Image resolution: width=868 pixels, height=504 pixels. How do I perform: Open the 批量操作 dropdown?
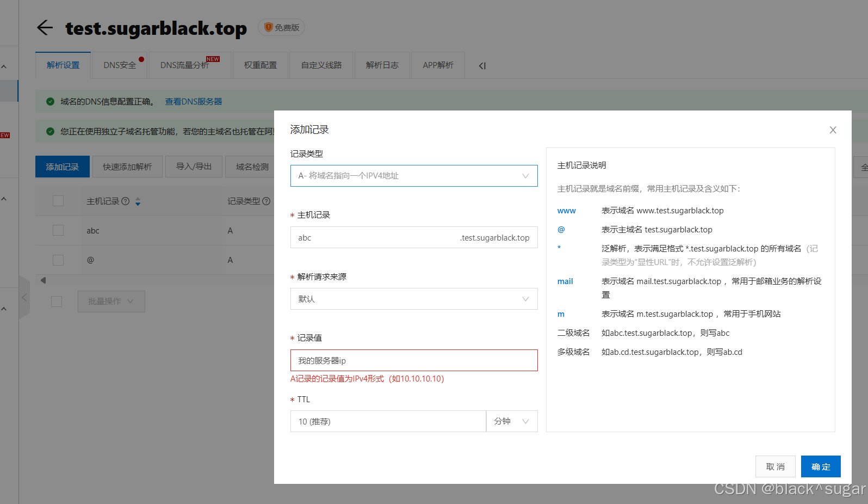coord(111,302)
